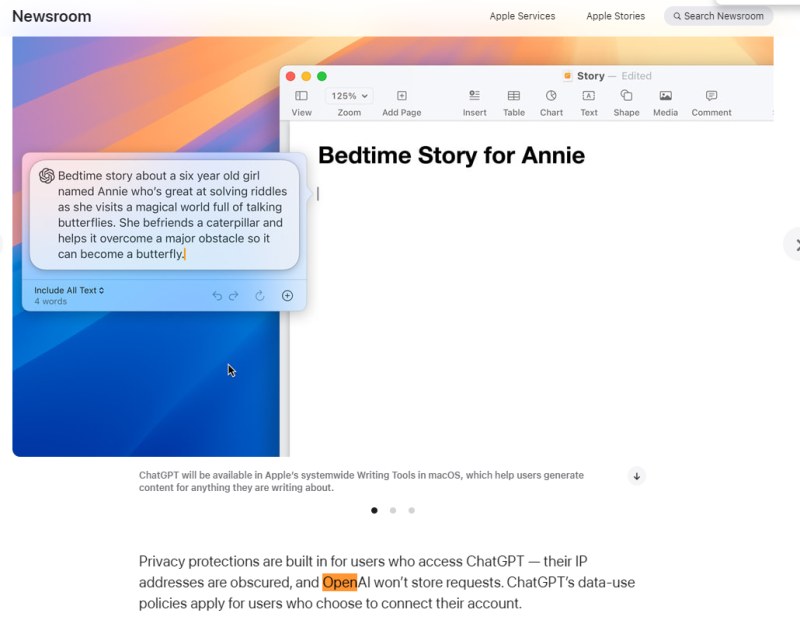The height and width of the screenshot is (620, 800).
Task: Click the Table toolbar icon
Action: 513,95
